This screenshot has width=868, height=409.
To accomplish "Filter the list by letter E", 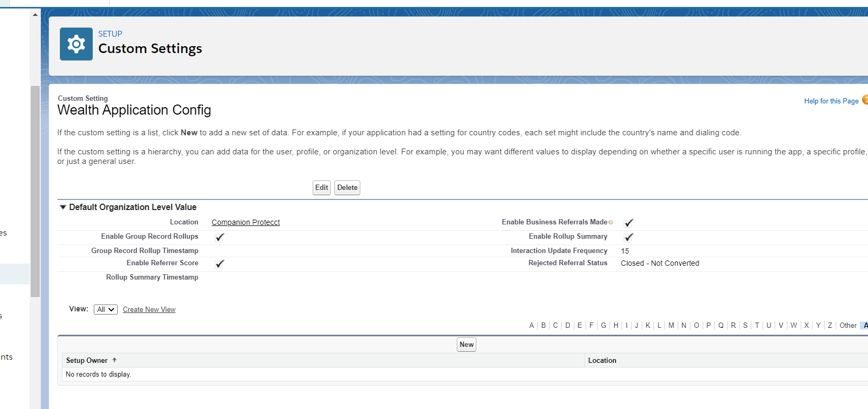I will click(580, 325).
